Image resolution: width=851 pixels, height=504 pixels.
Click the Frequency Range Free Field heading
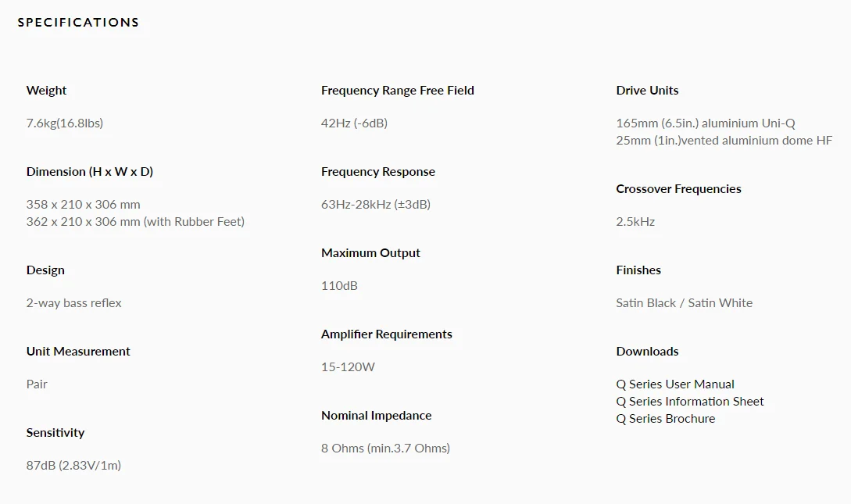pos(397,91)
